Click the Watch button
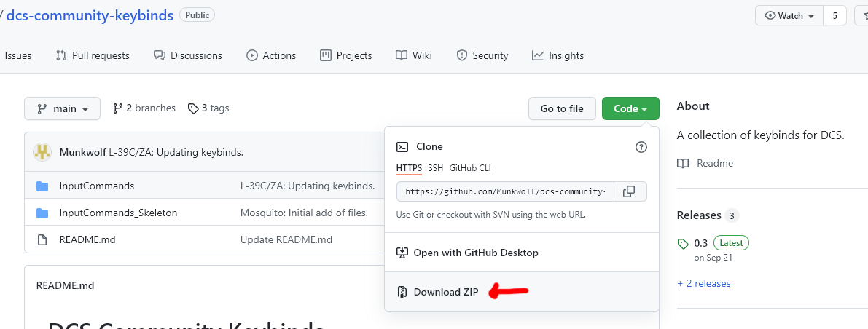The width and height of the screenshot is (868, 329). 789,16
